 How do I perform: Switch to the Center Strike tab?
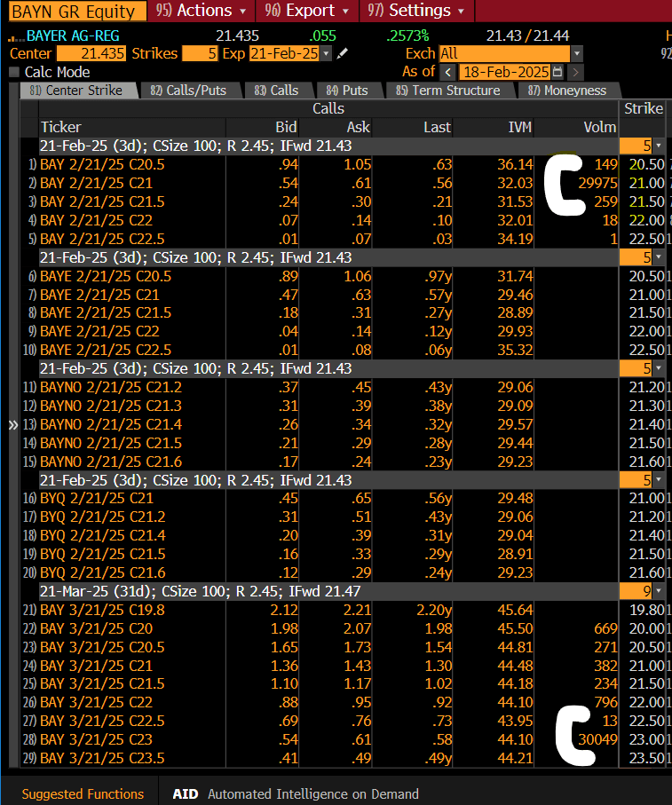click(x=78, y=91)
